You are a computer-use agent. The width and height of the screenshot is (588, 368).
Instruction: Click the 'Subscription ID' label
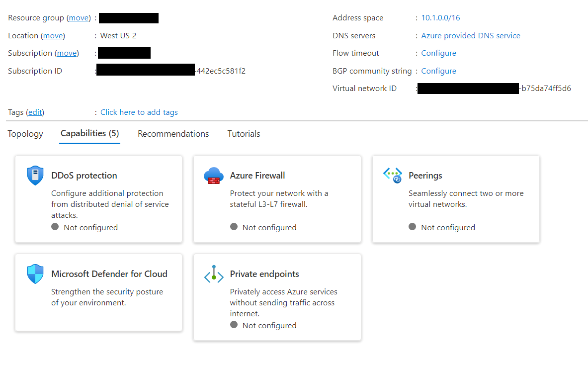pyautogui.click(x=35, y=71)
